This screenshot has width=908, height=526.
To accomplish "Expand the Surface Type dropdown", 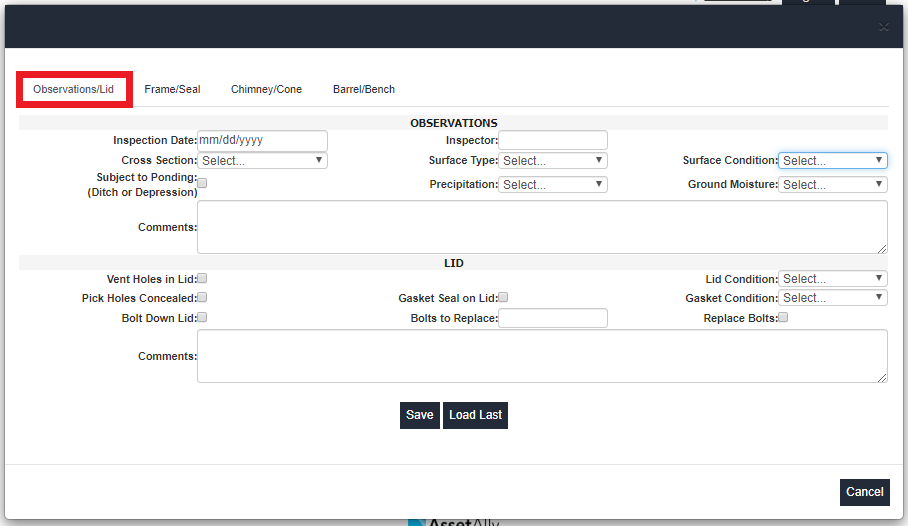I will 553,160.
